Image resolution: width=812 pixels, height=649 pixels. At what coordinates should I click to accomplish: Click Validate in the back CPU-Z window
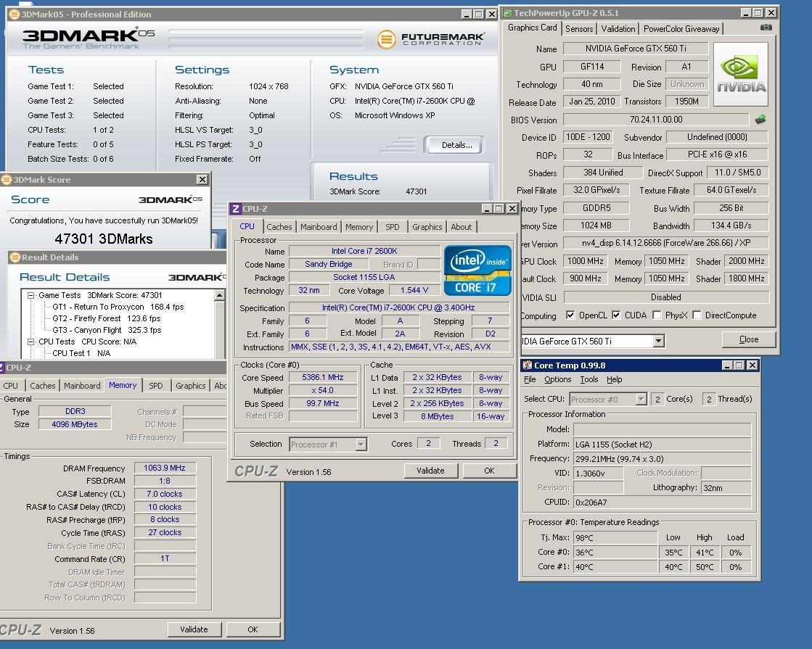click(x=194, y=629)
